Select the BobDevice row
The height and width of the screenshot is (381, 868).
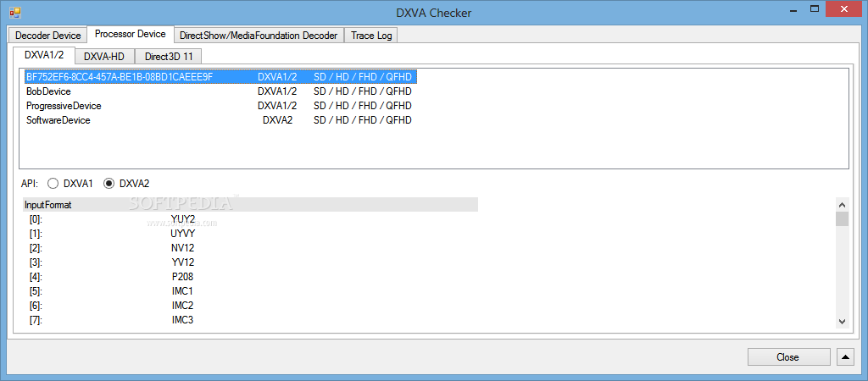tap(220, 91)
